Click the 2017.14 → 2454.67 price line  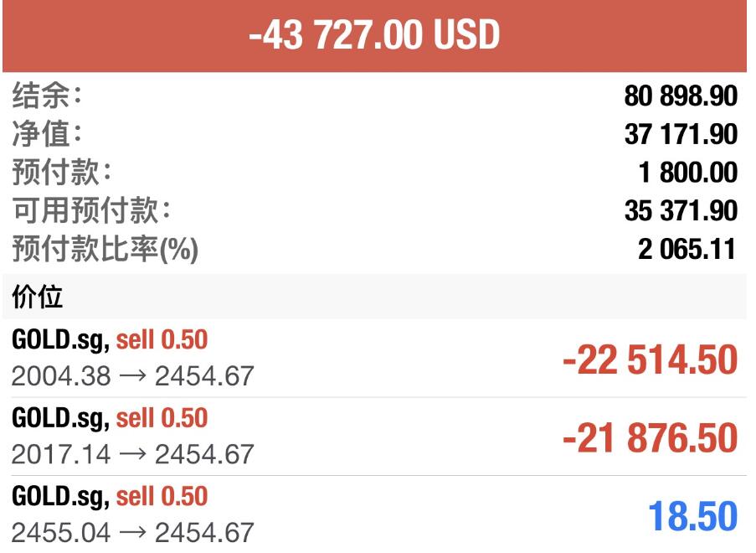point(132,454)
